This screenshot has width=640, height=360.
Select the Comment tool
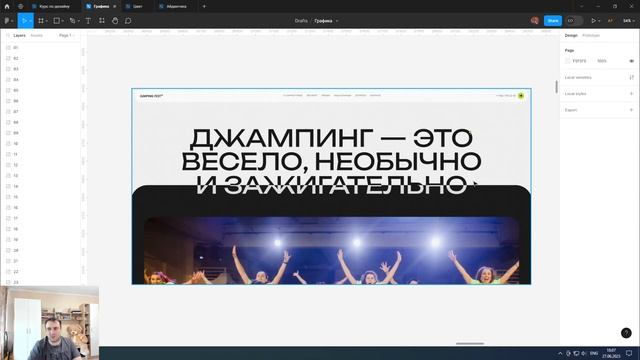pyautogui.click(x=128, y=20)
